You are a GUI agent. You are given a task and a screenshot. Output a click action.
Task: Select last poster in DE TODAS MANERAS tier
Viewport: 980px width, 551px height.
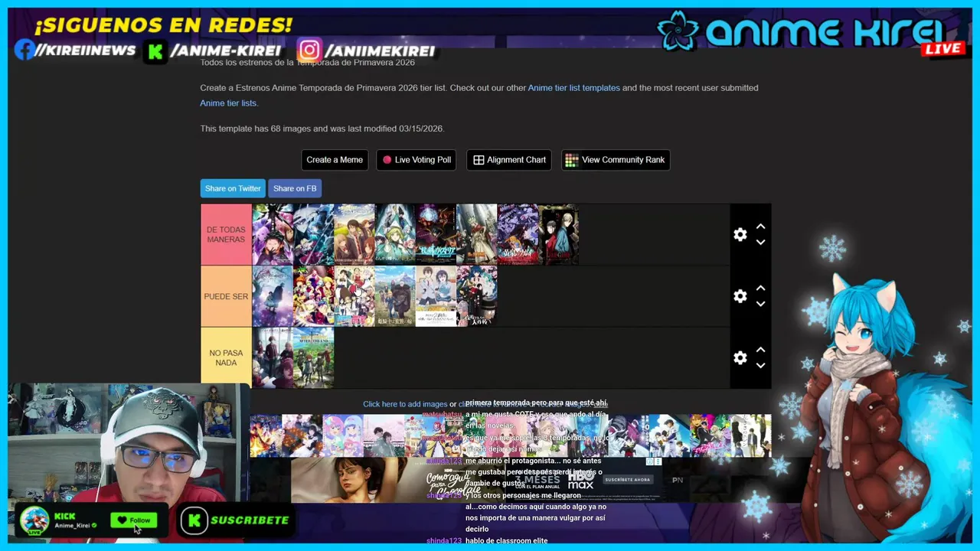coord(558,235)
